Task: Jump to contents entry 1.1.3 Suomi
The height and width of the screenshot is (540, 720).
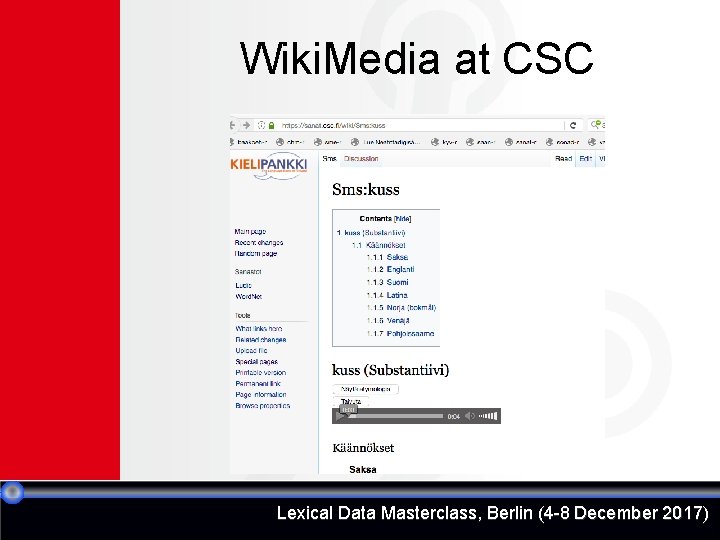Action: pyautogui.click(x=387, y=282)
